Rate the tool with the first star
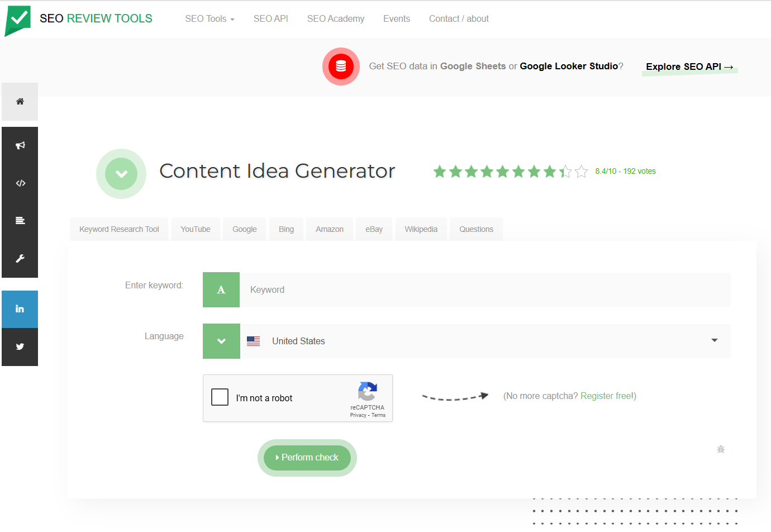The image size is (771, 532). point(440,172)
